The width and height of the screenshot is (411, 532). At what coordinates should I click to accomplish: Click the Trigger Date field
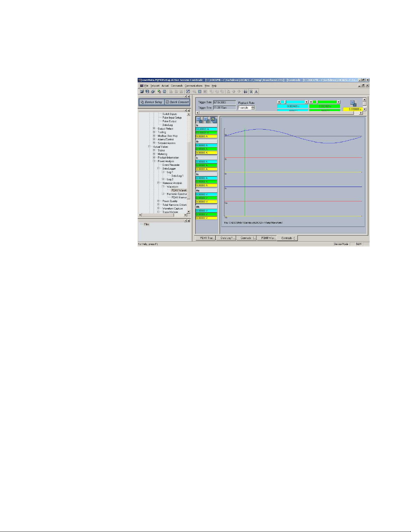[224, 102]
